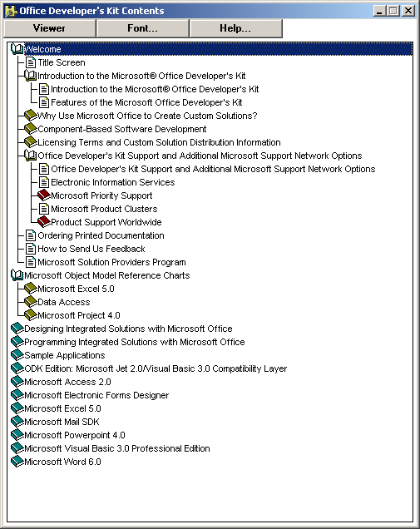
Task: Open Ordering Printed Documentation topic
Action: pyautogui.click(x=101, y=235)
